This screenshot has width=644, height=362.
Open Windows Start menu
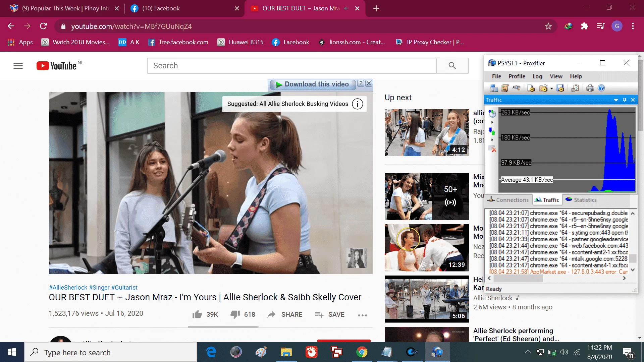(x=12, y=352)
